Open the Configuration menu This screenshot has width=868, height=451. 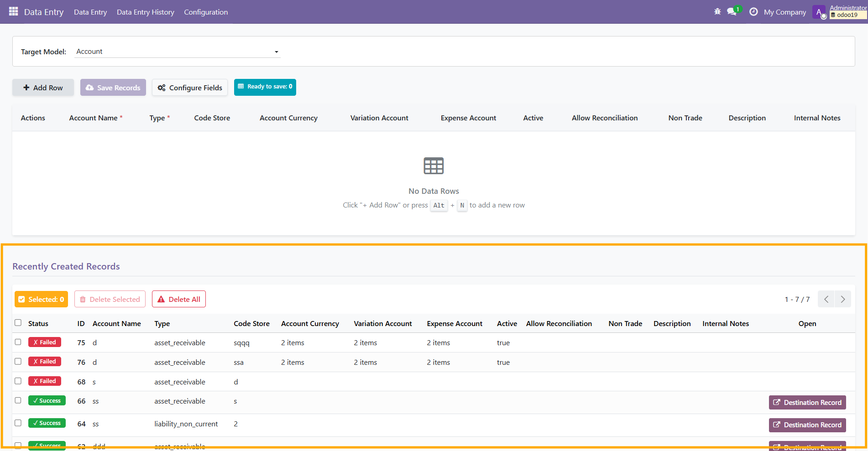[x=206, y=12]
